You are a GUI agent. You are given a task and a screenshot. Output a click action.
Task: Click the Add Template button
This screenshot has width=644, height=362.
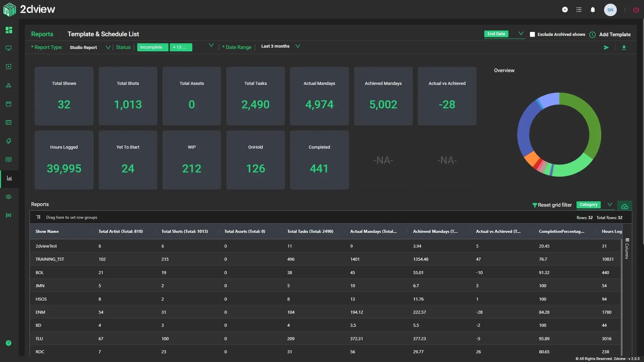[615, 35]
